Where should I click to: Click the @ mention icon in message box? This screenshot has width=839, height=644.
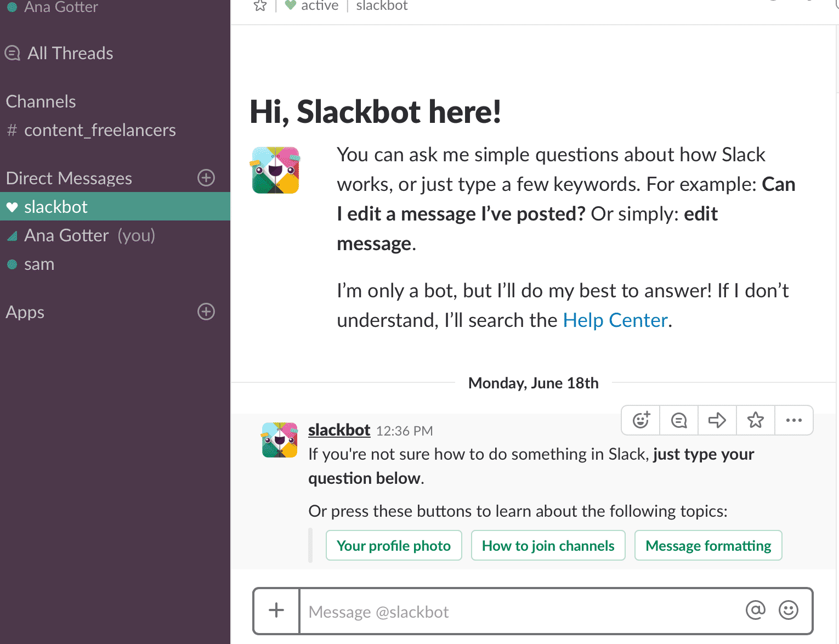click(755, 610)
